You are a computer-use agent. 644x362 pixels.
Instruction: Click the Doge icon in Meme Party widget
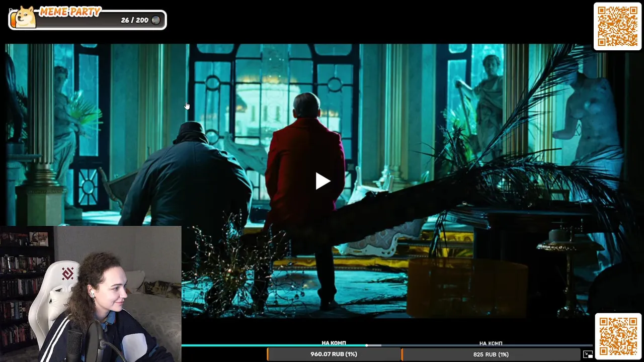coord(25,17)
